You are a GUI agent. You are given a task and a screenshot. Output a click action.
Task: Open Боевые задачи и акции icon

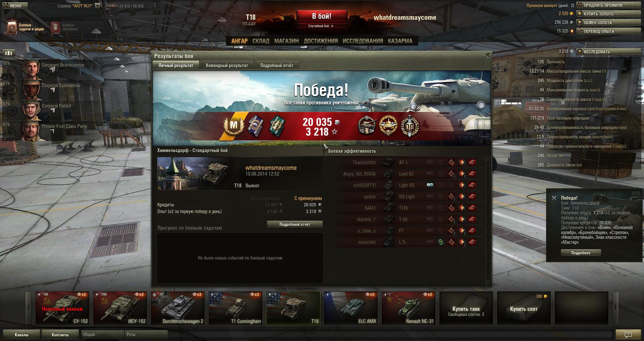click(12, 27)
